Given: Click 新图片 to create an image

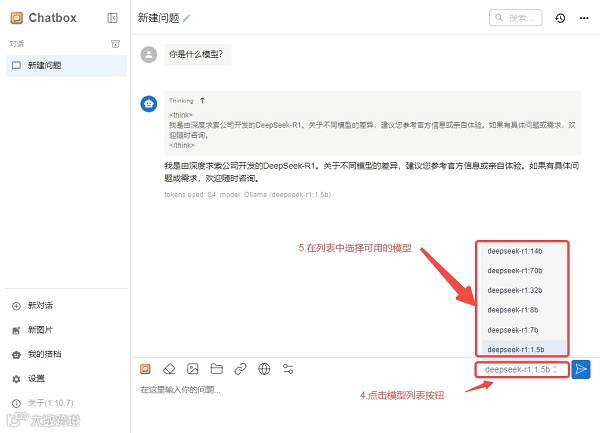Looking at the screenshot, I should tap(40, 330).
